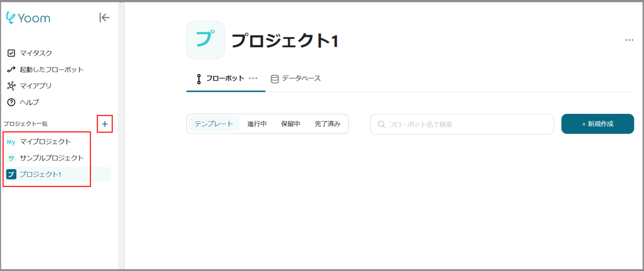This screenshot has width=644, height=271.
Task: Switch to the データベース tab
Action: [296, 78]
